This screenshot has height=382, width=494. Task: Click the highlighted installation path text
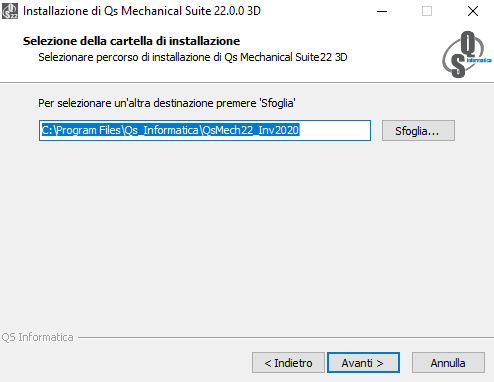pyautogui.click(x=170, y=130)
